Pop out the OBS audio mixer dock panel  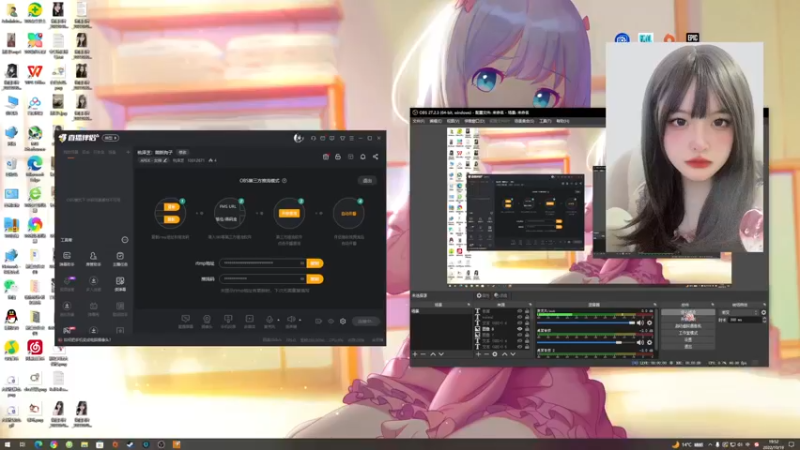coord(655,305)
